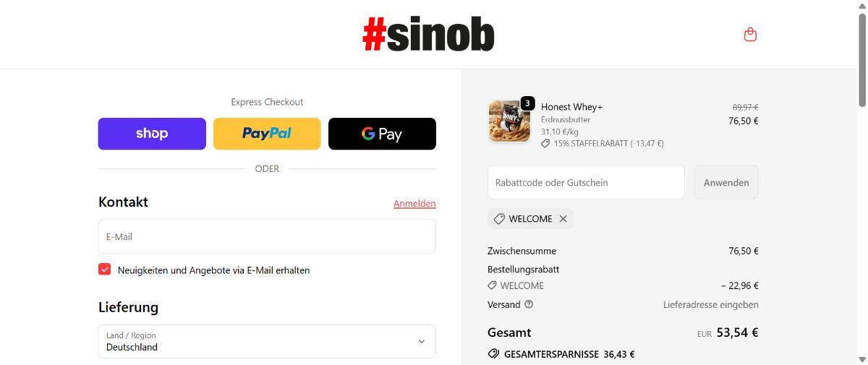The image size is (868, 365).
Task: Click the WELCOME tag icon under Bestellungsrabatt
Action: coord(493,285)
